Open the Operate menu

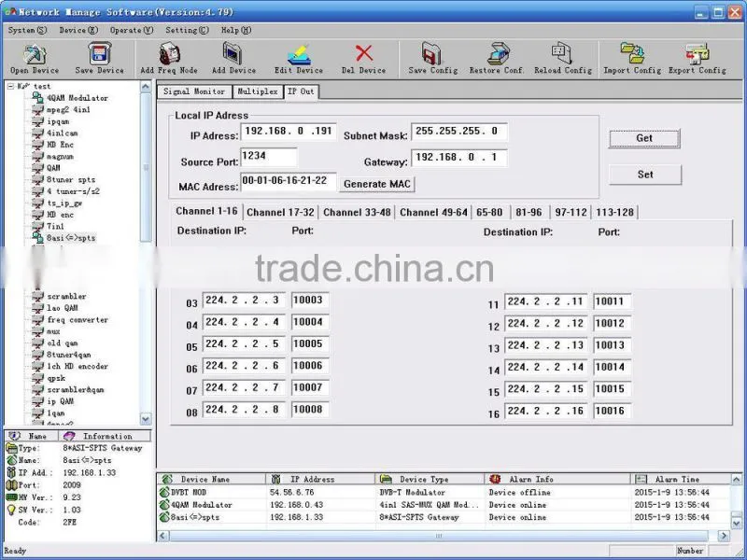pos(132,30)
